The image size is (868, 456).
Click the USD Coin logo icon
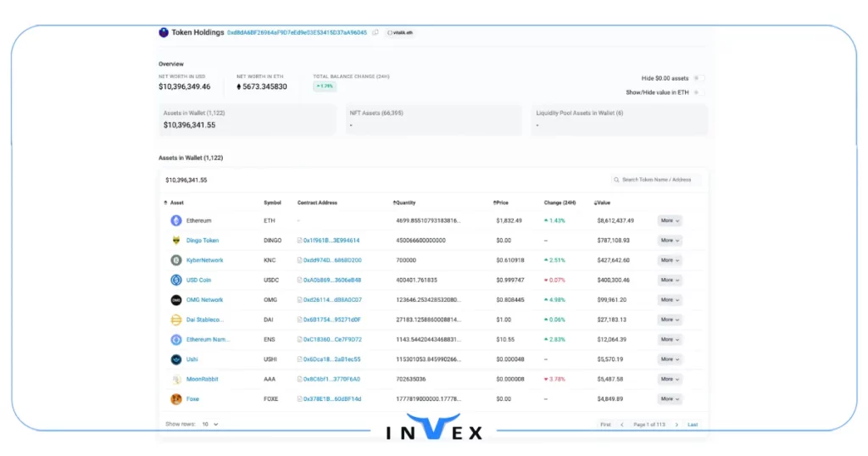click(176, 280)
